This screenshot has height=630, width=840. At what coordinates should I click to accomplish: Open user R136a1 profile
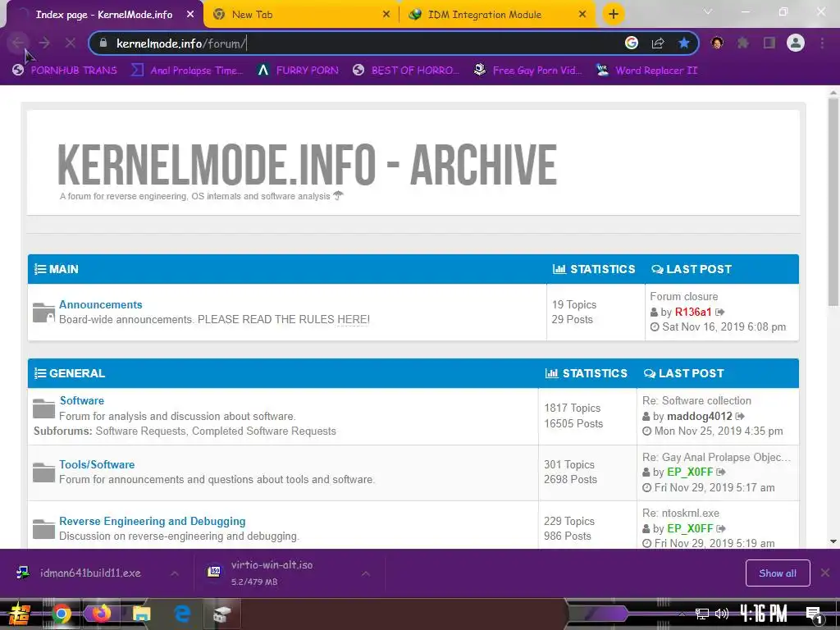(693, 312)
